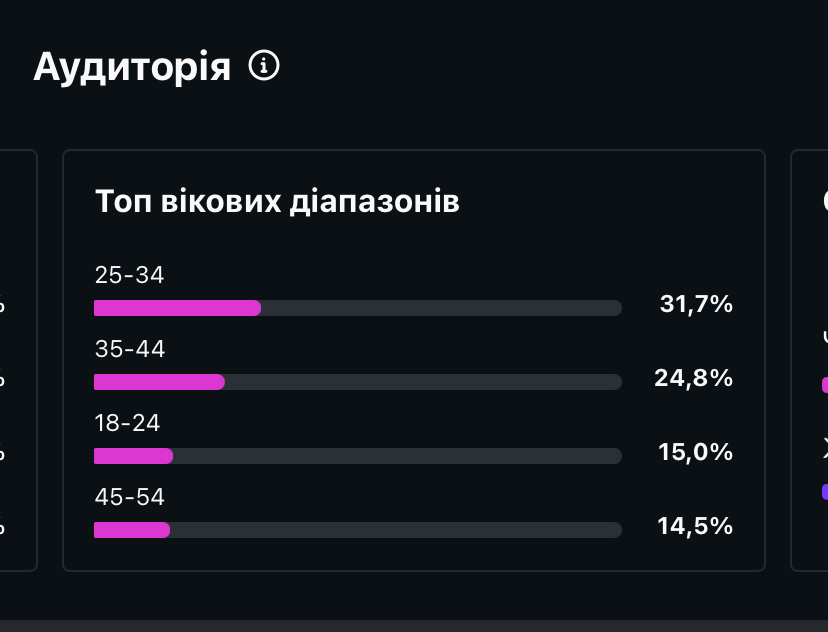The height and width of the screenshot is (632, 828).
Task: Click the 31,7% percentage value
Action: click(x=696, y=304)
